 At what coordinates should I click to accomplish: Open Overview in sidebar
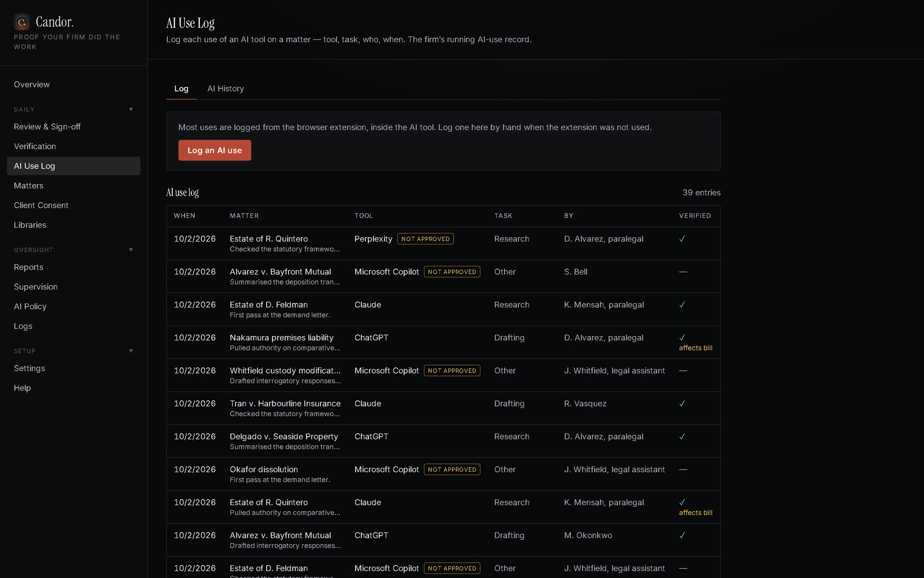coord(73,85)
